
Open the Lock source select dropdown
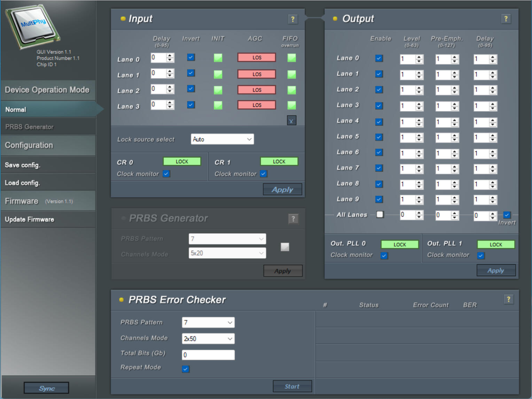point(222,139)
